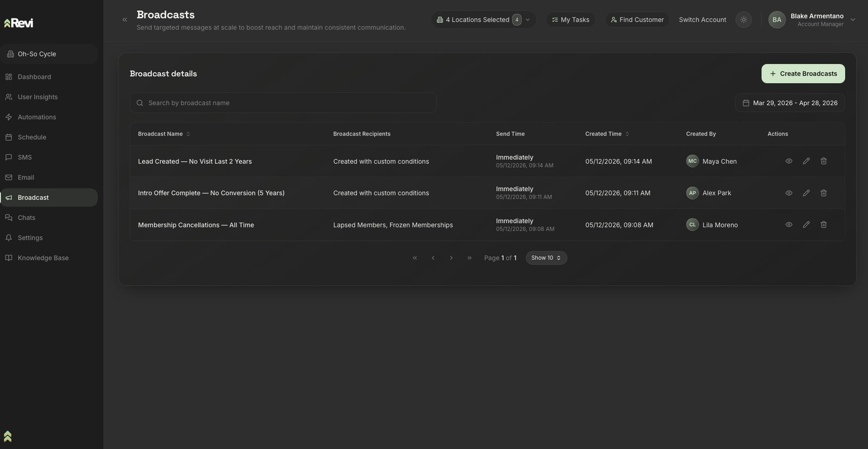
Task: Open the 4 Locations Selected dropdown
Action: (483, 20)
